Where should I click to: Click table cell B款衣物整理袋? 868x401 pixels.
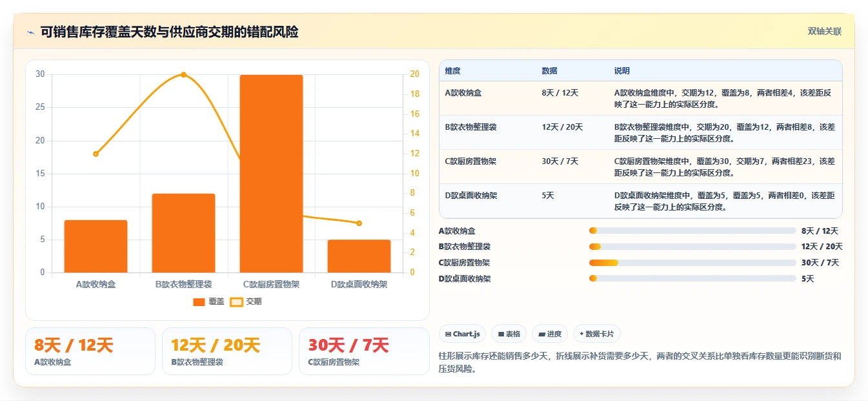[x=470, y=127]
